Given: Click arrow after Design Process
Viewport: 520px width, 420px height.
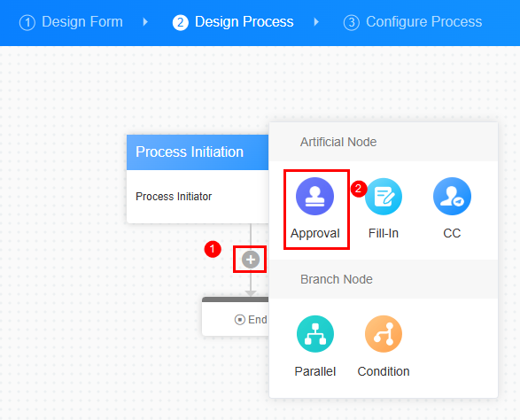Looking at the screenshot, I should [316, 22].
